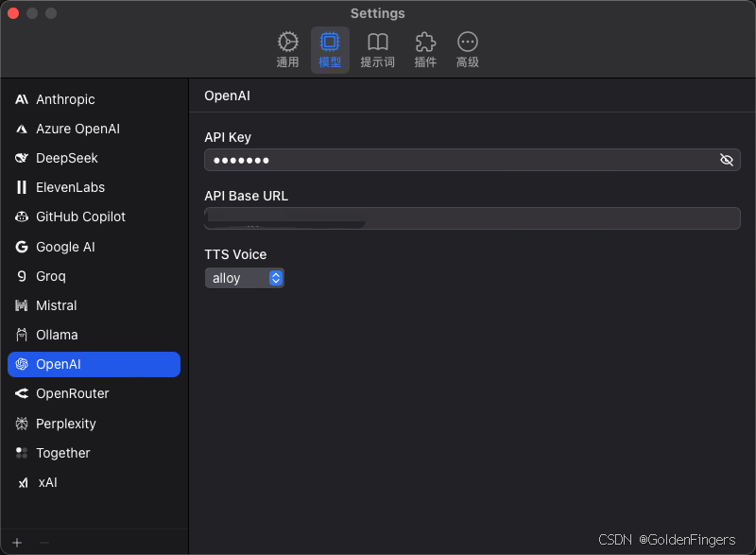The image size is (756, 555).
Task: Click the Groq logo icon
Action: [x=22, y=276]
